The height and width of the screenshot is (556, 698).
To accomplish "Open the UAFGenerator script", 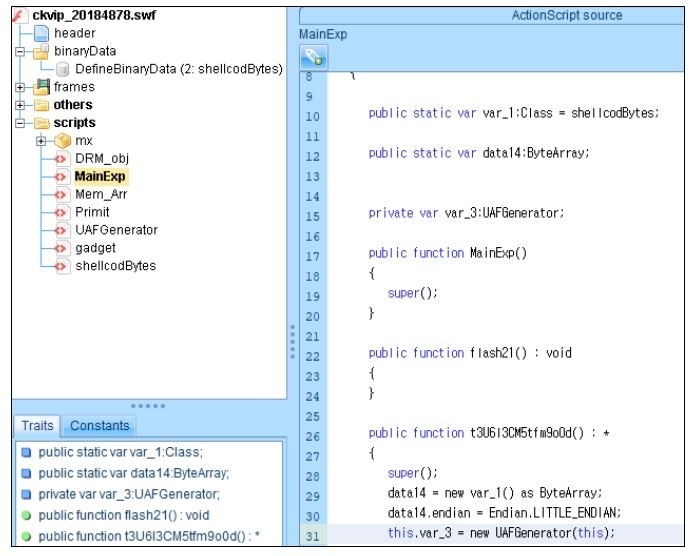I will (x=117, y=230).
